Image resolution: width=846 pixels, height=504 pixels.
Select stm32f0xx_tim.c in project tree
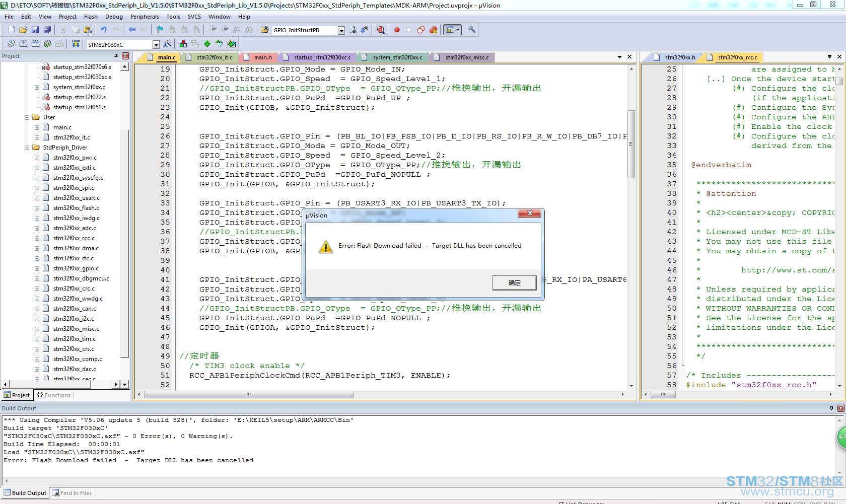coord(75,339)
